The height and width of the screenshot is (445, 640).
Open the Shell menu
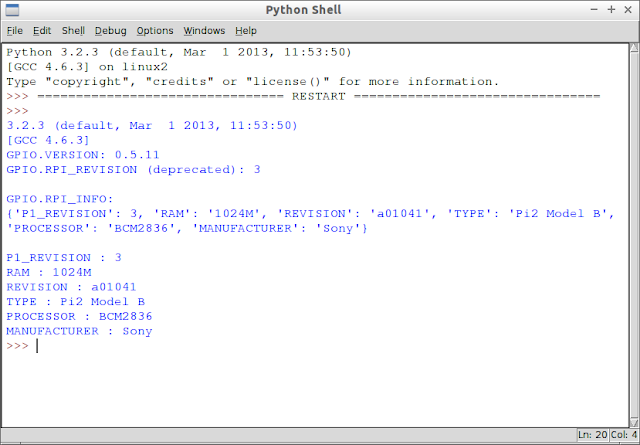[x=73, y=31]
